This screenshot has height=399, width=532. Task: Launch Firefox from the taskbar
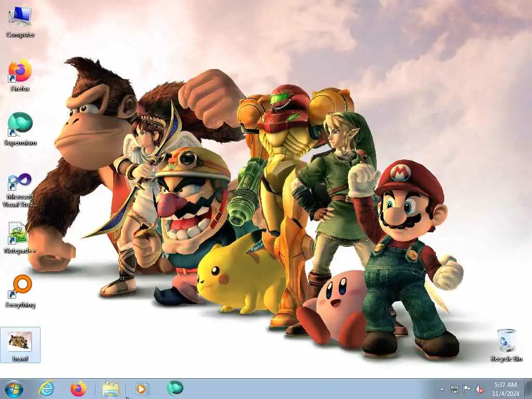(x=78, y=389)
